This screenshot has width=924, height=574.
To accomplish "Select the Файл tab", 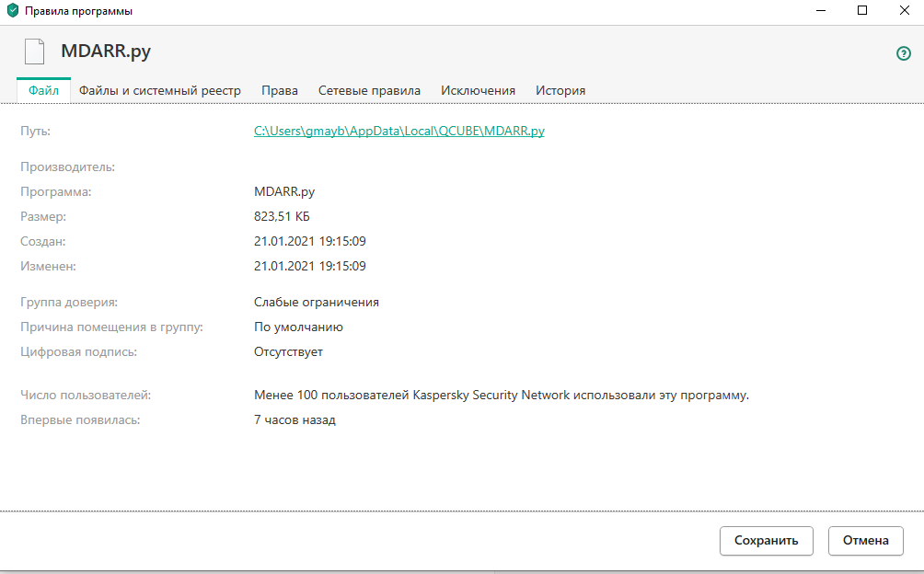I will (43, 90).
